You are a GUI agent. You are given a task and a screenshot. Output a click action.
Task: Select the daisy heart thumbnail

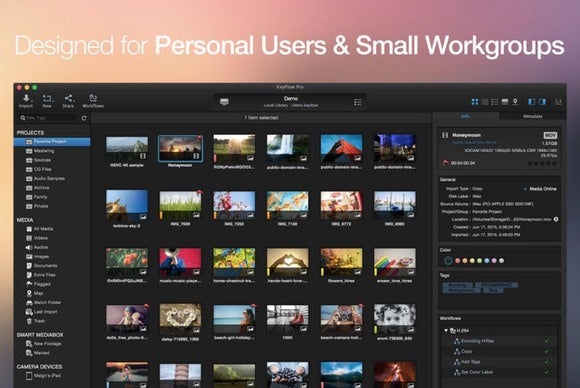click(x=181, y=318)
